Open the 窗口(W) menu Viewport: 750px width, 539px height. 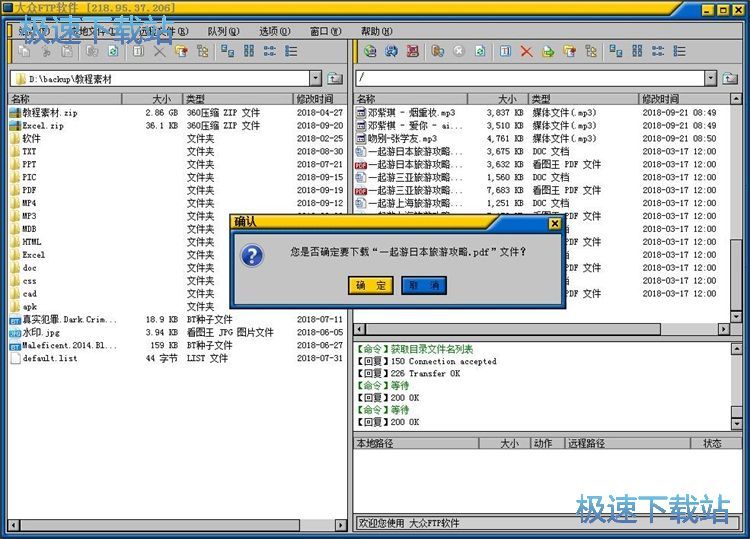[x=325, y=32]
